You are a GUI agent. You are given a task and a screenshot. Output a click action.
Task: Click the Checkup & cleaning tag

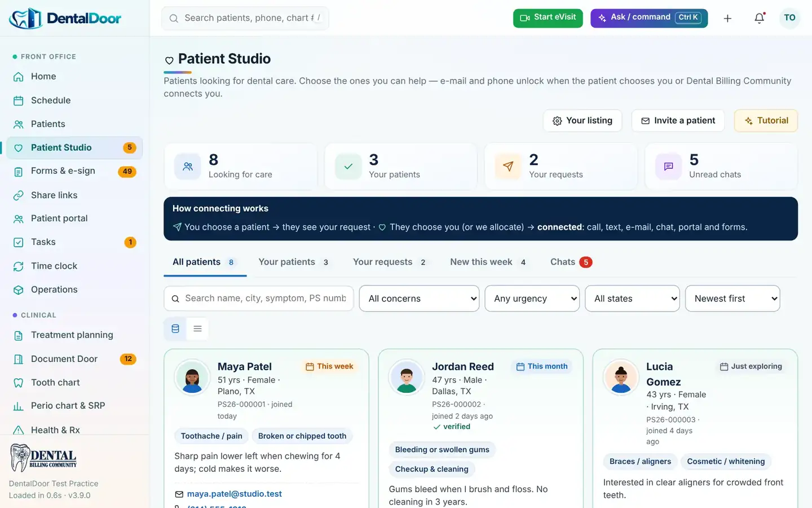(432, 469)
